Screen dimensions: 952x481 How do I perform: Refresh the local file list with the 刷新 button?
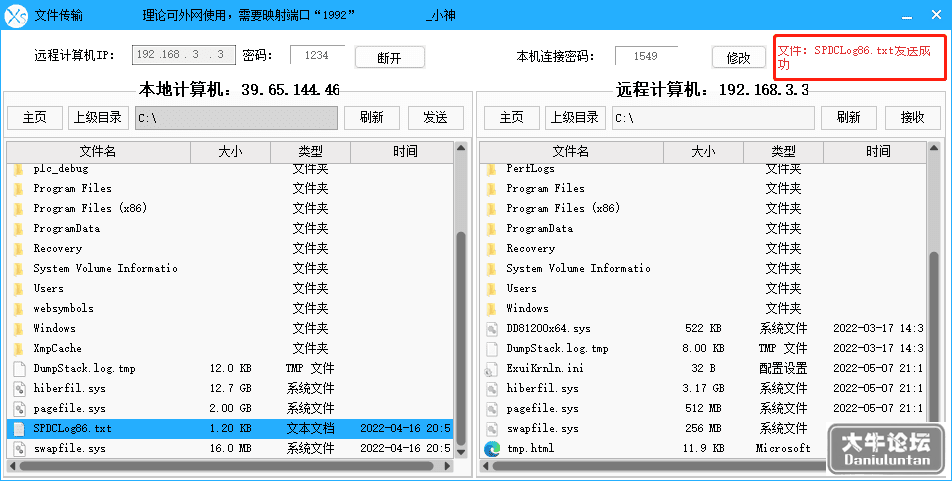tap(372, 117)
